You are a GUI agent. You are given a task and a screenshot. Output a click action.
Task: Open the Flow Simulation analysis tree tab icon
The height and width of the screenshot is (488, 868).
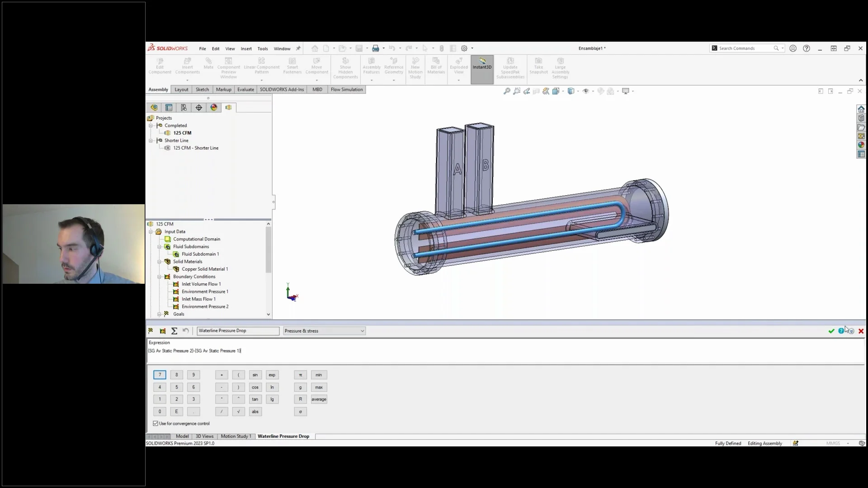point(229,108)
